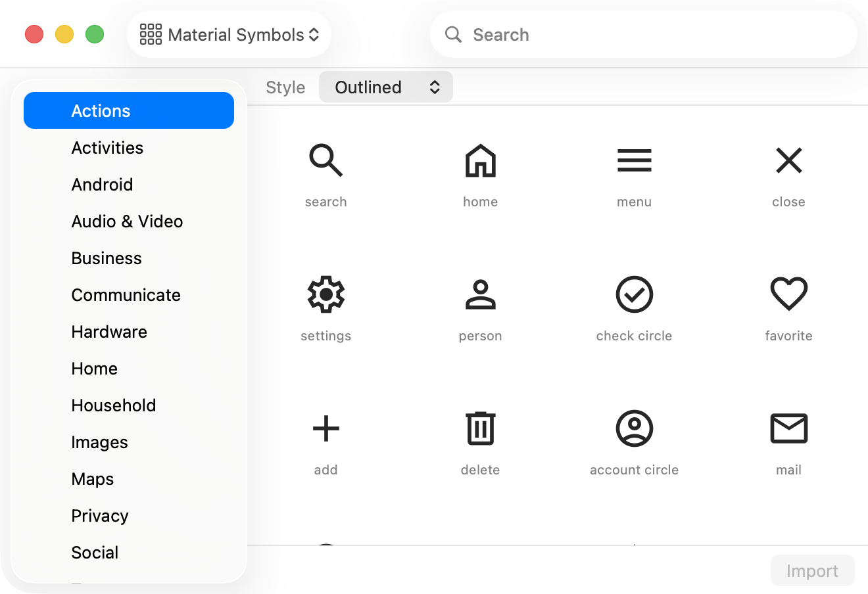Viewport: 868px width, 594px height.
Task: Click the grid icon beside Material Symbols
Action: (x=151, y=35)
